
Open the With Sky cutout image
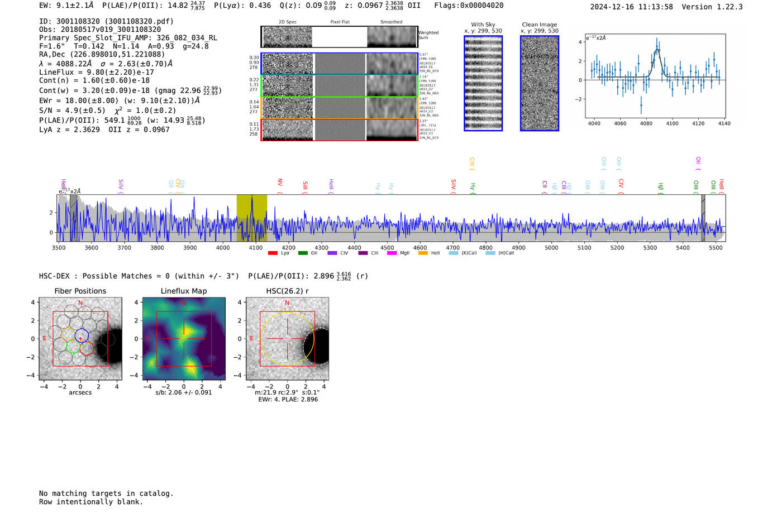click(x=483, y=83)
